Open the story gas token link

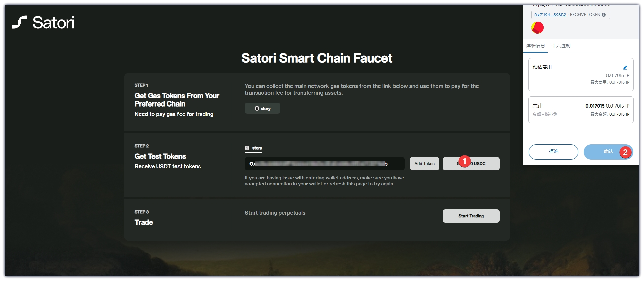pyautogui.click(x=262, y=109)
